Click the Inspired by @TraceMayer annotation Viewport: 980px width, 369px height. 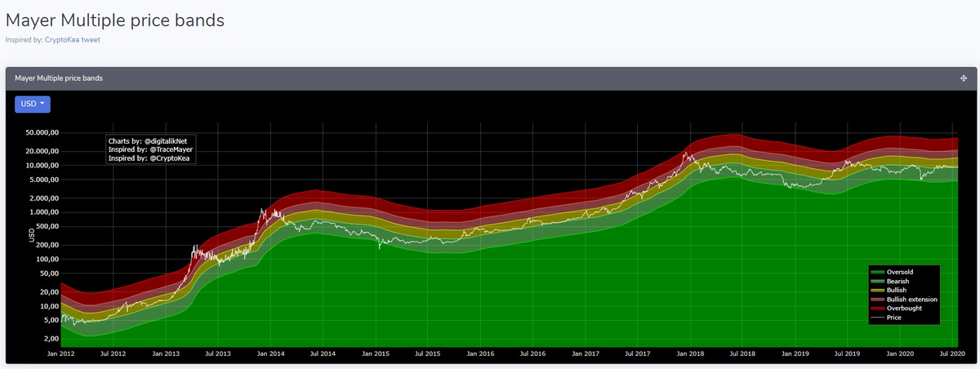click(149, 149)
